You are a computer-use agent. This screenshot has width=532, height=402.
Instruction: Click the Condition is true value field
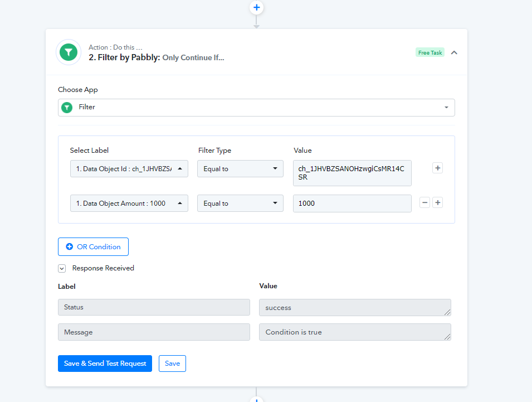[x=355, y=332]
